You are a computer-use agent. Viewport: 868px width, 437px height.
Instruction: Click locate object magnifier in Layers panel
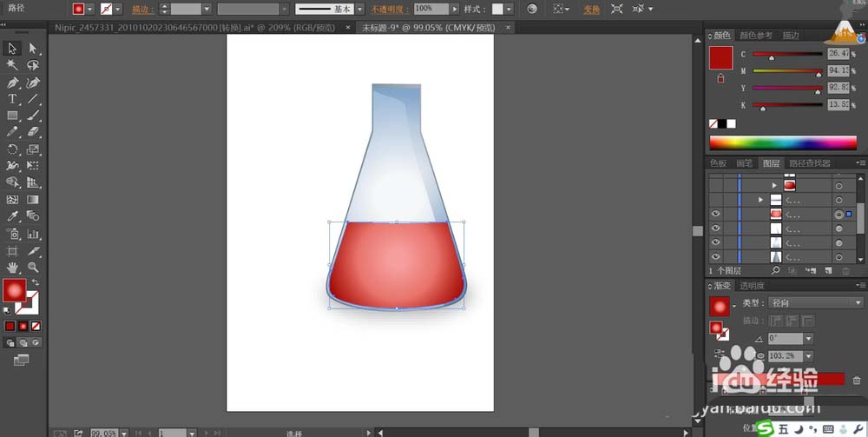point(775,271)
